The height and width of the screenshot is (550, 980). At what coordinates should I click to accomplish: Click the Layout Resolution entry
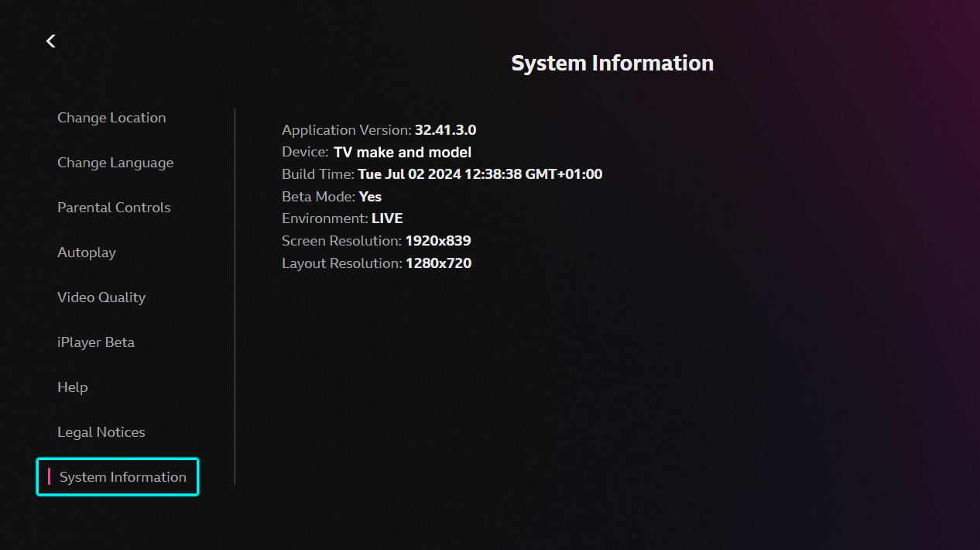coord(376,263)
